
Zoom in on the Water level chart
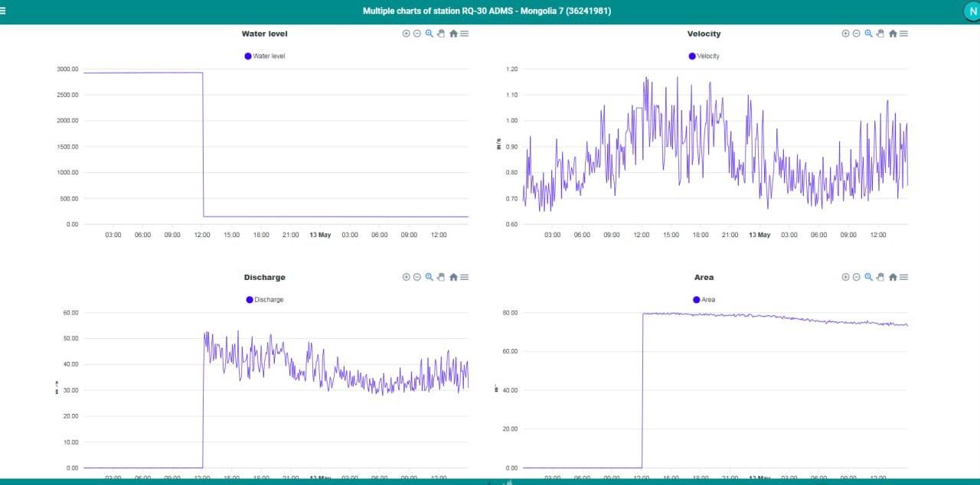pyautogui.click(x=407, y=34)
